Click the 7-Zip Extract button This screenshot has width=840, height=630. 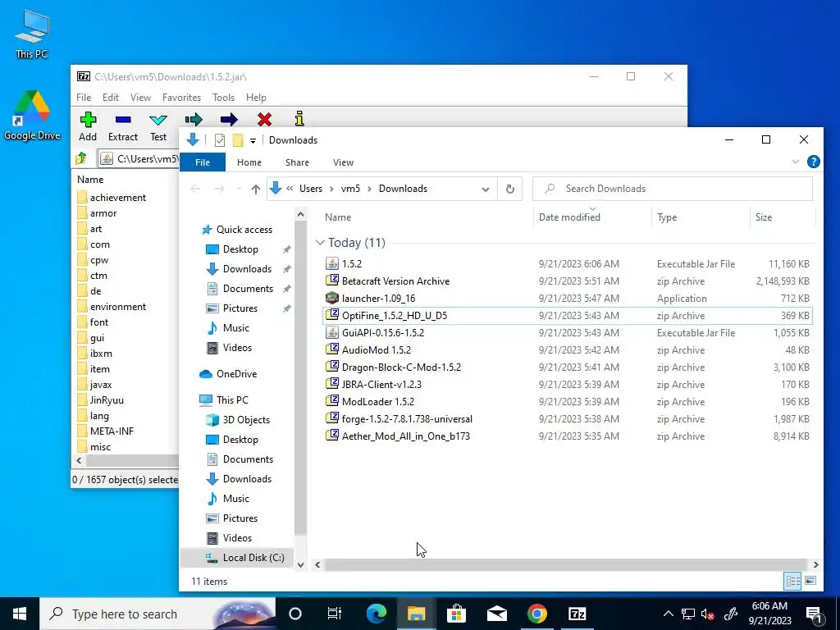pyautogui.click(x=123, y=127)
